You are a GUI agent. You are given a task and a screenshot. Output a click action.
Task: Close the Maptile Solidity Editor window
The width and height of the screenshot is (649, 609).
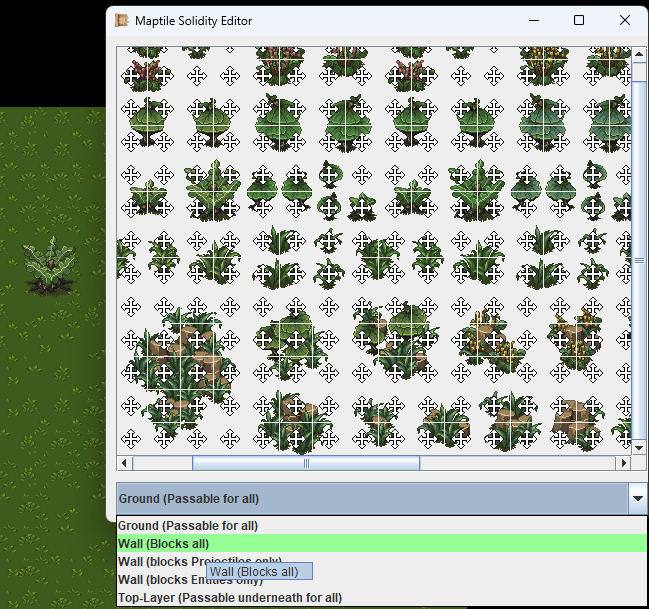[x=624, y=20]
